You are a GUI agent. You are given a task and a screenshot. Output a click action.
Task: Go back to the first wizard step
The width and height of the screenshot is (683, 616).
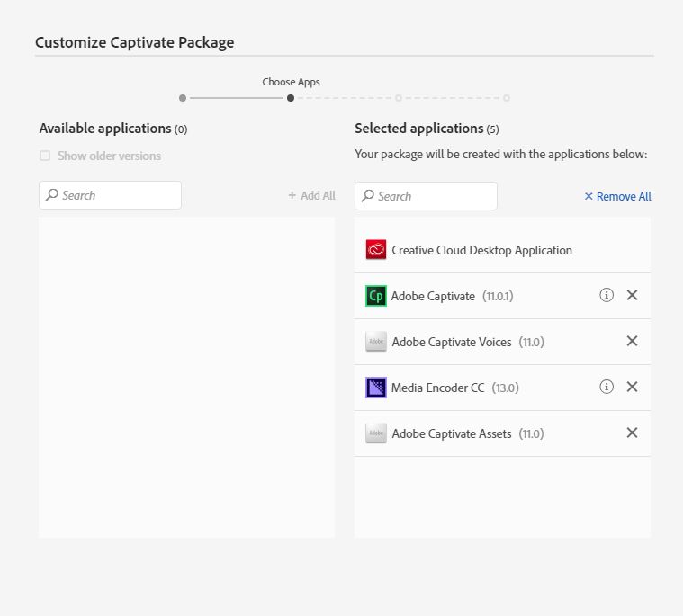click(x=183, y=98)
